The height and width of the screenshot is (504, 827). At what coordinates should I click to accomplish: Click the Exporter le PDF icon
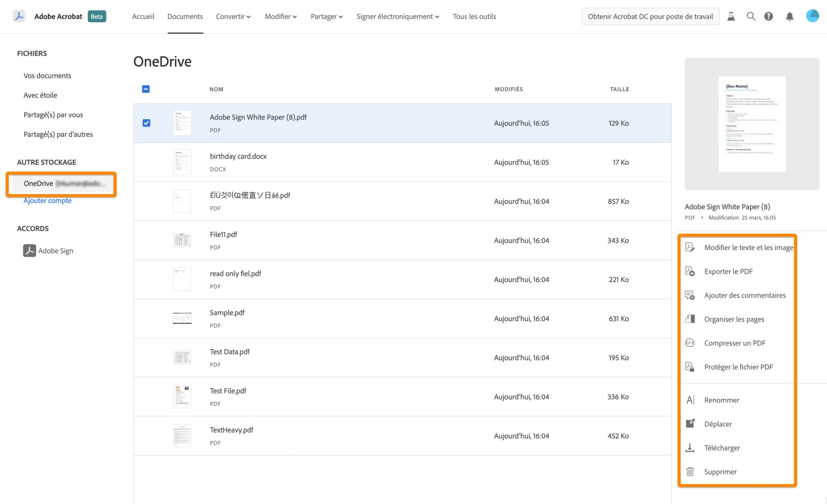pos(690,271)
